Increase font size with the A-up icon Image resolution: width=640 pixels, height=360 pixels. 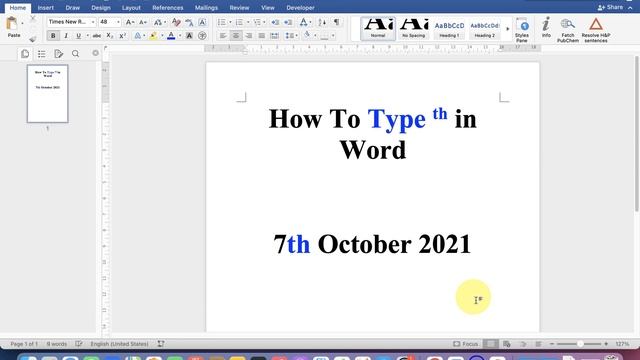pos(130,22)
